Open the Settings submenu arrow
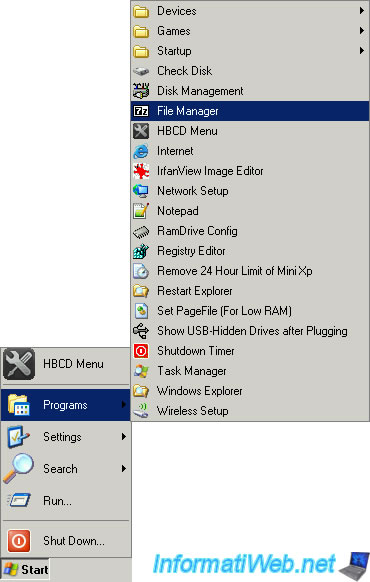 pyautogui.click(x=124, y=437)
